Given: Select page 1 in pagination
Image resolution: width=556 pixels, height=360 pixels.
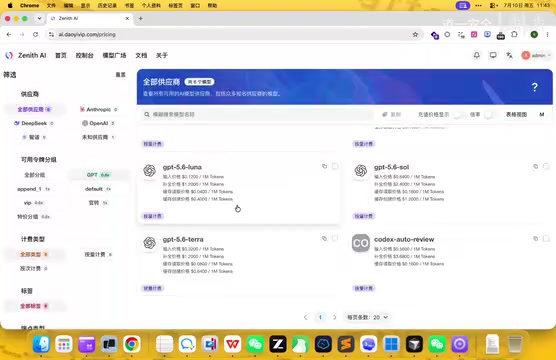Looking at the screenshot, I should click(320, 317).
